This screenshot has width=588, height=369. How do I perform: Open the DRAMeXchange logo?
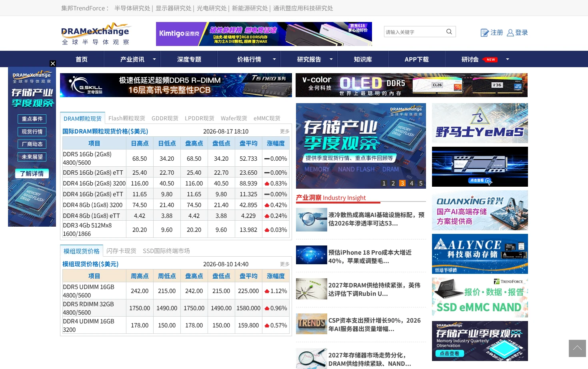(96, 34)
